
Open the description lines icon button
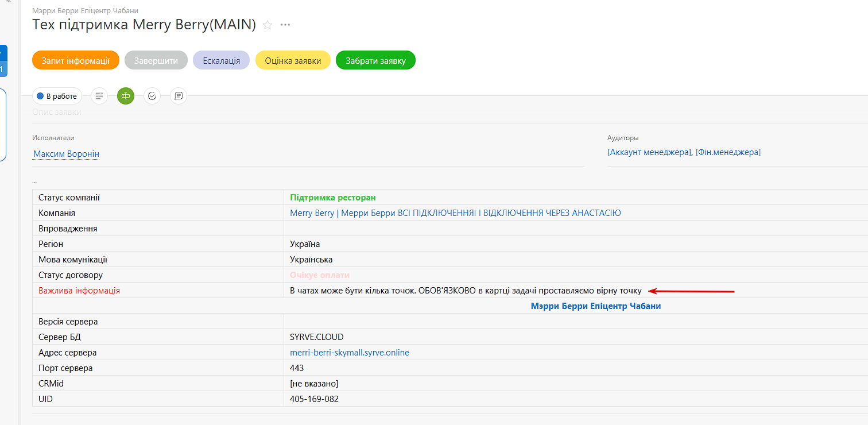click(99, 96)
